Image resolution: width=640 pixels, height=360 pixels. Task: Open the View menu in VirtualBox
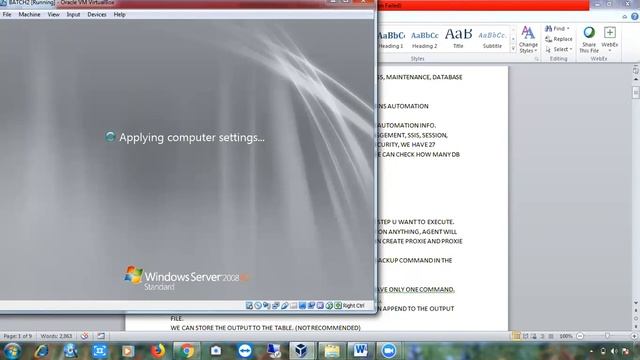point(53,14)
